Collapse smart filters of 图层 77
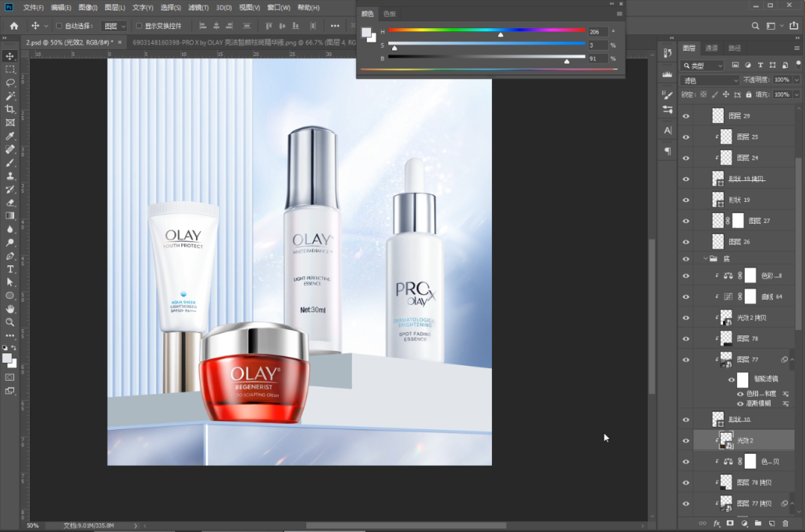Image resolution: width=805 pixels, height=532 pixels. [x=792, y=360]
